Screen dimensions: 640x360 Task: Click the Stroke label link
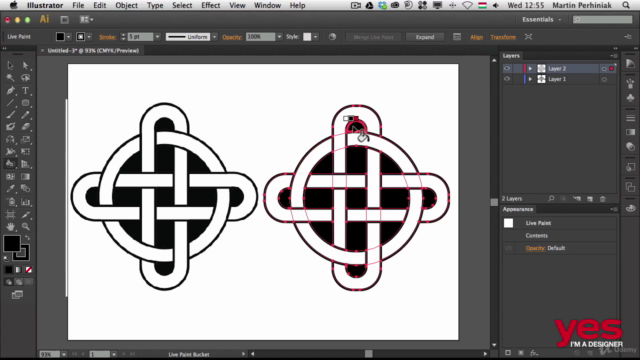pos(107,37)
